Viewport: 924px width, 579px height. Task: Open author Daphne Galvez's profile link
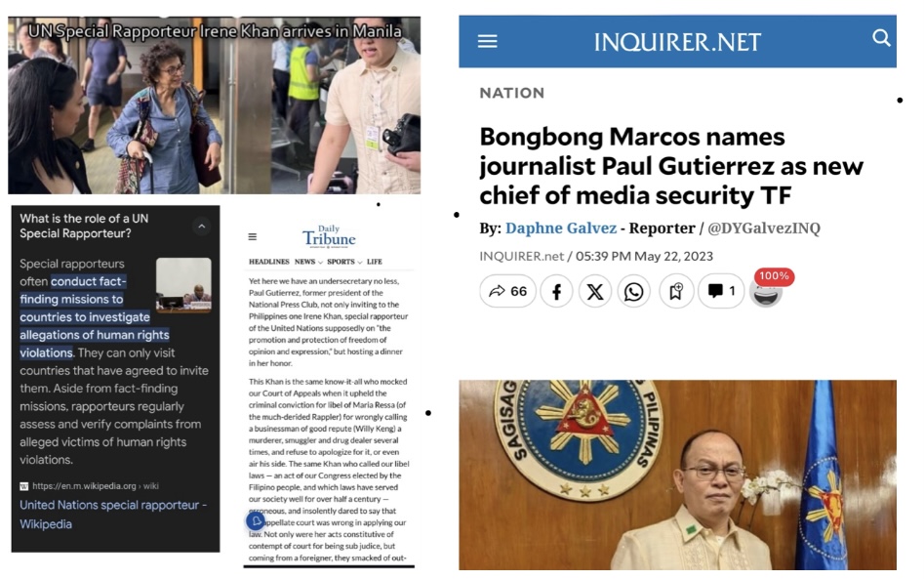[x=560, y=228]
